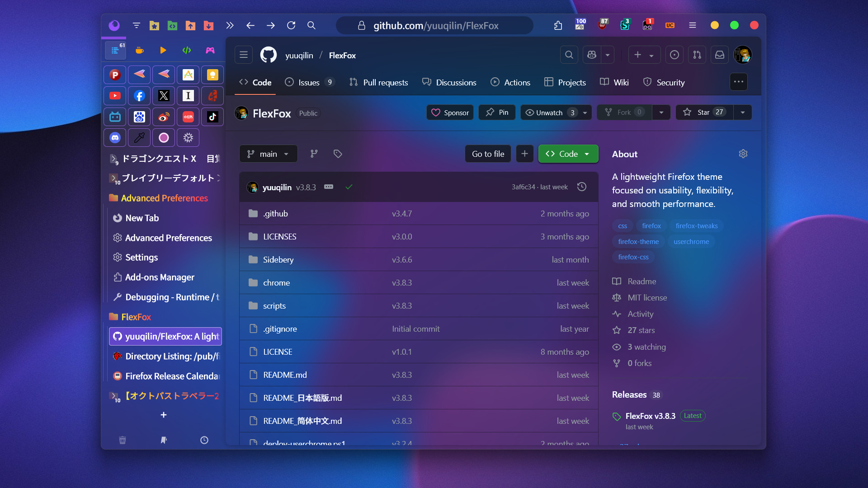
Task: Toggle Unwatch on the repository
Action: (550, 112)
